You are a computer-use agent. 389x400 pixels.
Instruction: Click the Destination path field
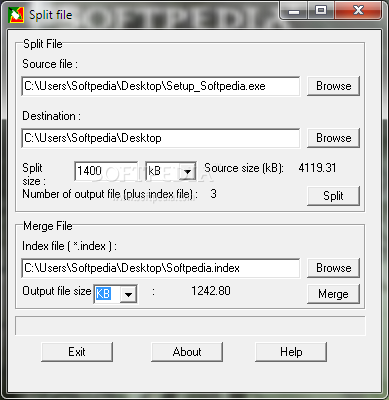tap(161, 138)
